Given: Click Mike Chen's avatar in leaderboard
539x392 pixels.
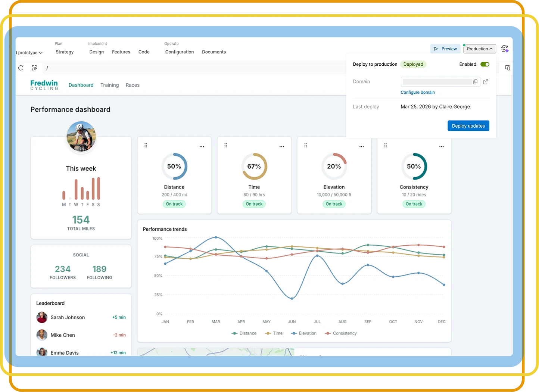Looking at the screenshot, I should click(42, 335).
